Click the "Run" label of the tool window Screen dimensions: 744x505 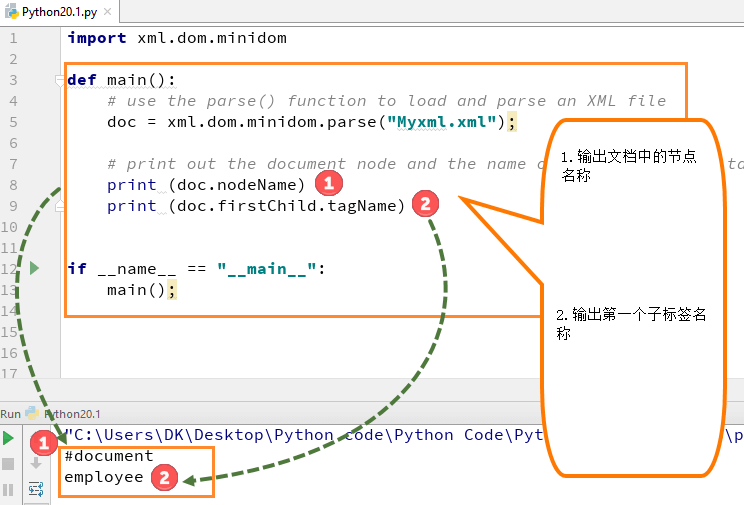10,414
